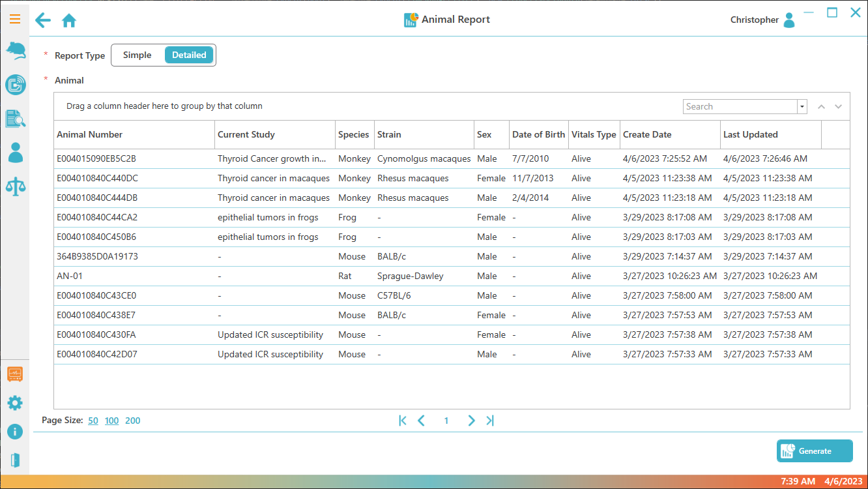Jump to next search result arrow

pos(839,107)
